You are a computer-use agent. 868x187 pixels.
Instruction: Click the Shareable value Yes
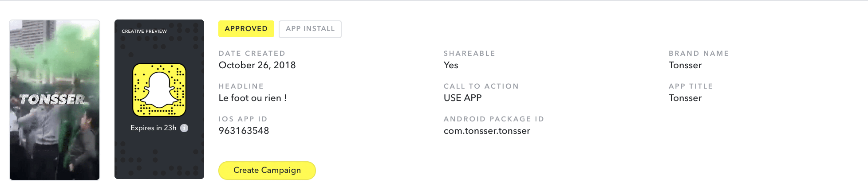(451, 65)
